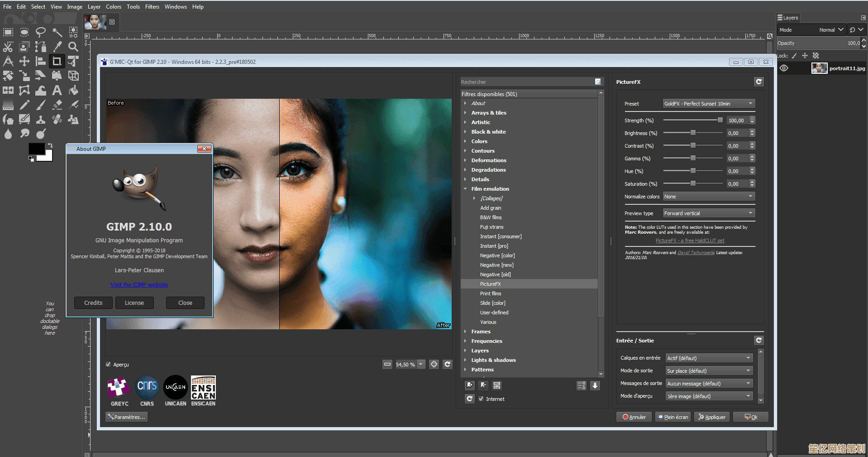Image resolution: width=868 pixels, height=457 pixels.
Task: Select the Rectangle Select tool
Action: coord(8,32)
